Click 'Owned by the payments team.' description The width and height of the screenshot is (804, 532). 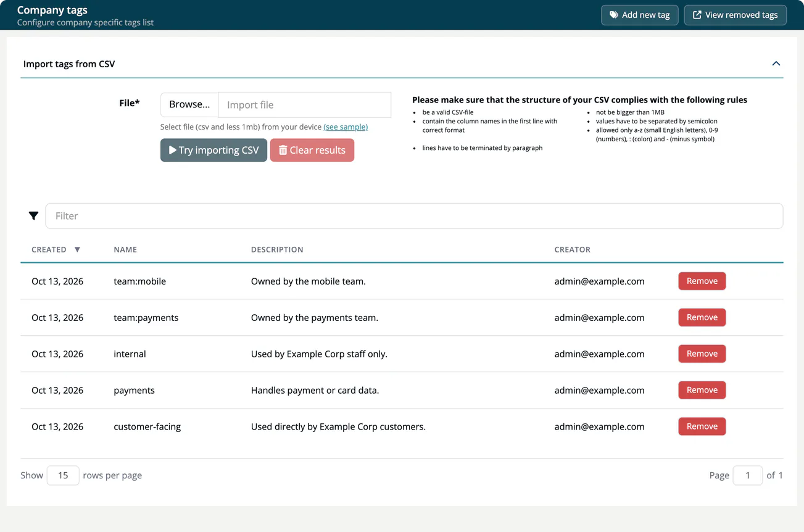tap(314, 318)
